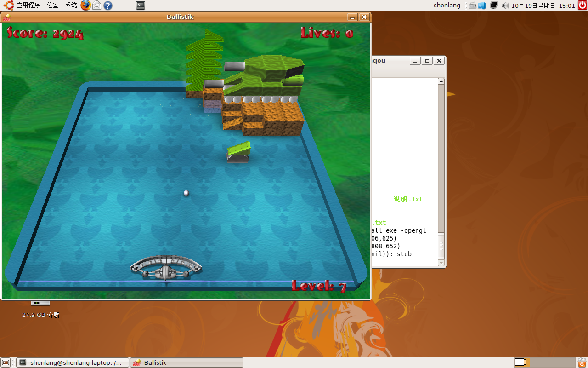
Task: Click the terminal scrollbar down arrow
Action: click(x=441, y=263)
